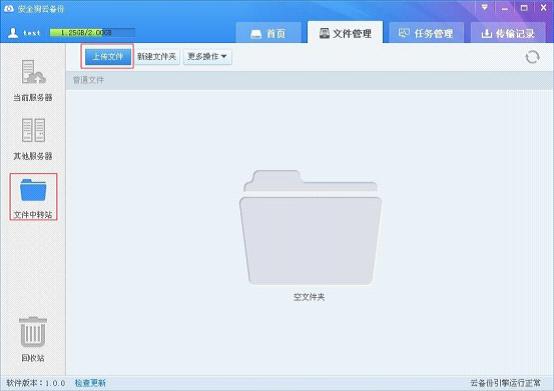Image resolution: width=554 pixels, height=391 pixels.
Task: Click the 软件版本: 1.0.0 status text
Action: tap(36, 383)
